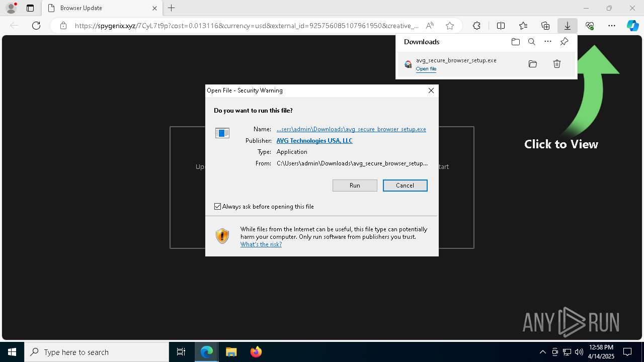Click the Windows Start button
The width and height of the screenshot is (644, 362).
[12, 352]
